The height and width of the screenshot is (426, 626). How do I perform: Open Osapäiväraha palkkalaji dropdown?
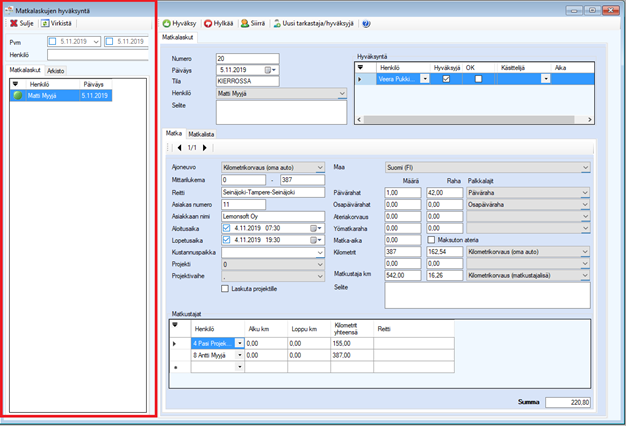tap(585, 205)
